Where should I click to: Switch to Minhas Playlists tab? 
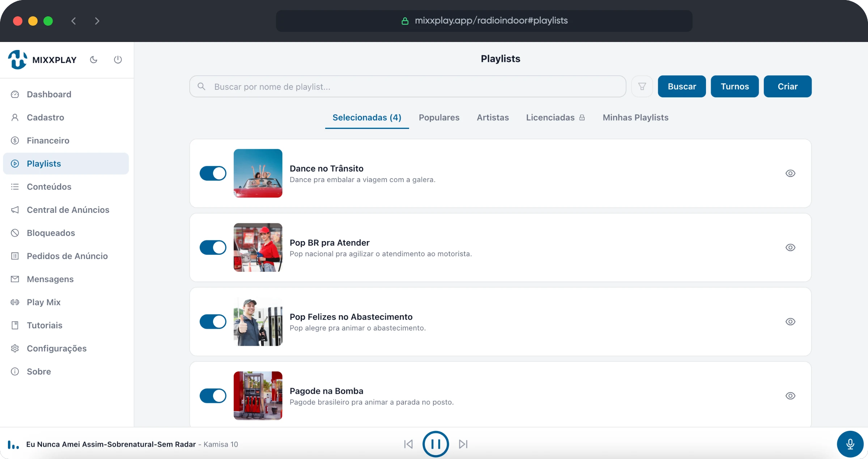tap(635, 118)
